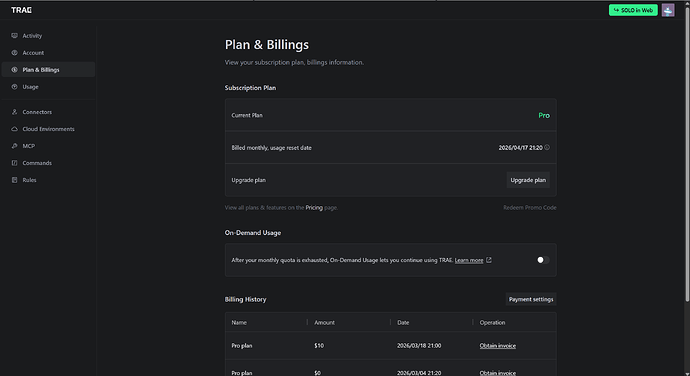The width and height of the screenshot is (690, 376).
Task: Open Payment settings
Action: (531, 299)
